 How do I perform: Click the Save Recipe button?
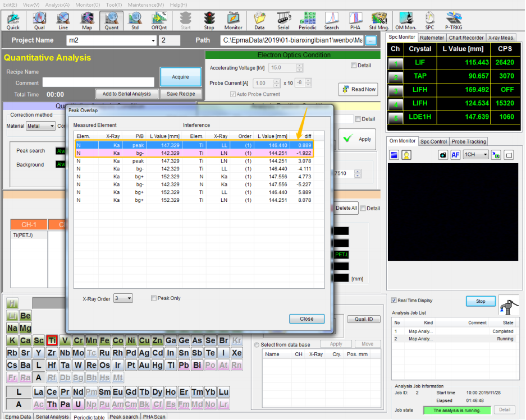pyautogui.click(x=180, y=94)
